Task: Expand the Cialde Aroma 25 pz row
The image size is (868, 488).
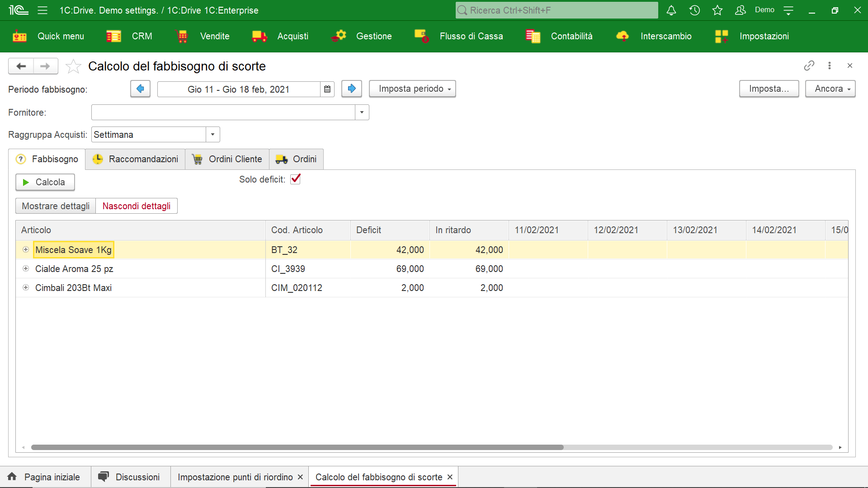Action: click(x=26, y=268)
